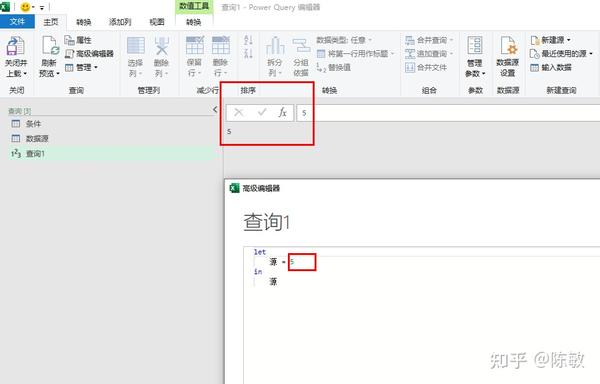This screenshot has width=600, height=384.
Task: Click the formula bar confirm checkmark
Action: (x=262, y=112)
